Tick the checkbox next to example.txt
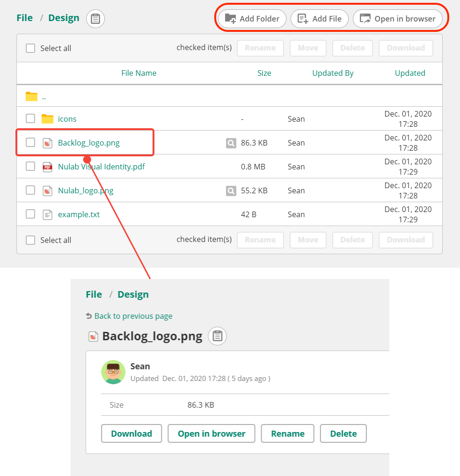The image size is (460, 476). pyautogui.click(x=30, y=214)
